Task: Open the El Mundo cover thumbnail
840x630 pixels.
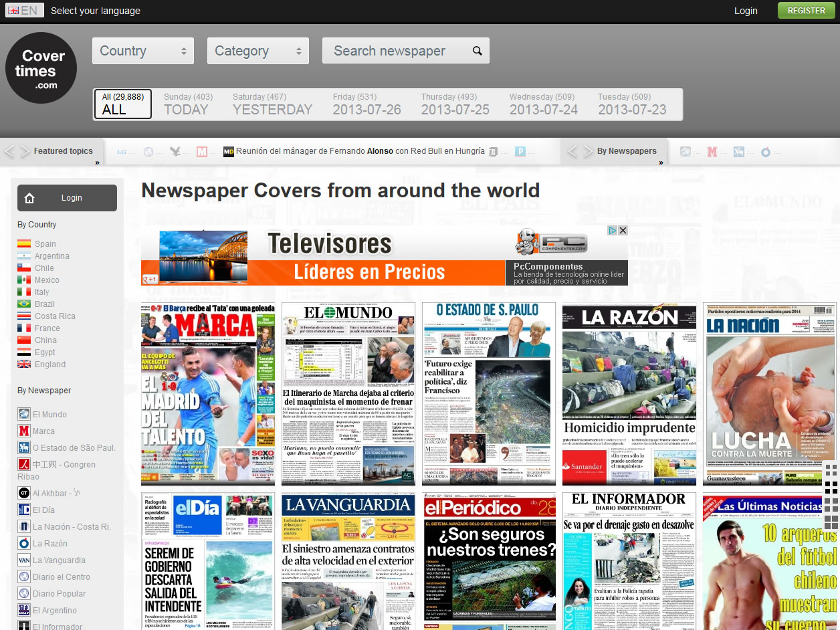Action: (x=348, y=394)
